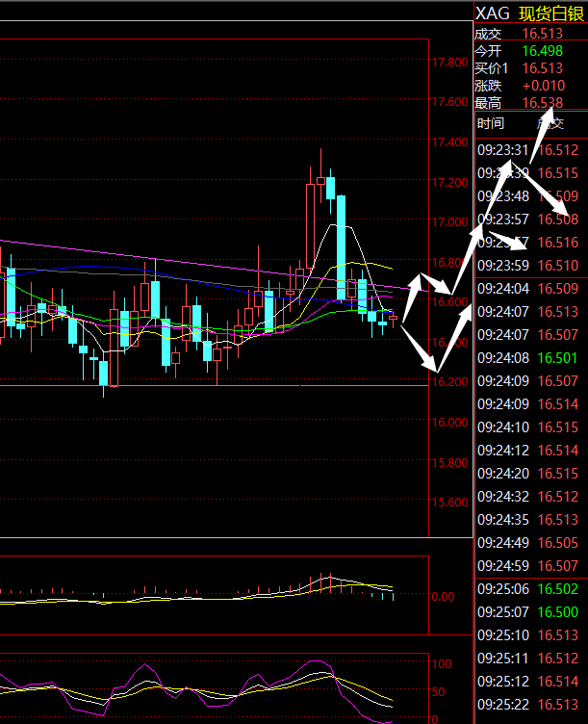588x724 pixels.
Task: Click the 最高 label in quote panel
Action: (488, 103)
